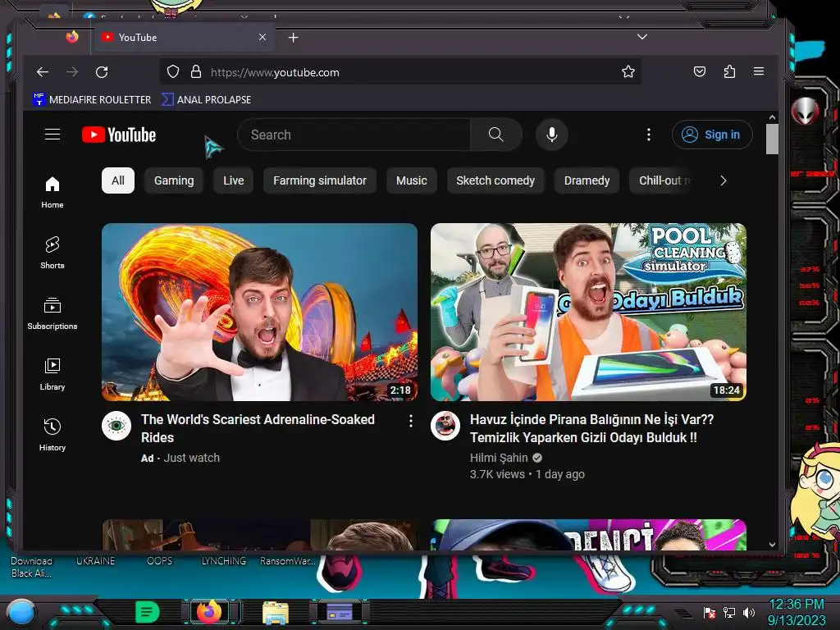Start voice search with microphone icon
The width and height of the screenshot is (840, 630).
point(552,135)
